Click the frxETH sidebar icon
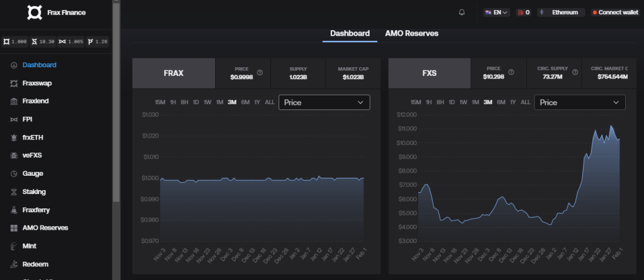The height and width of the screenshot is (280, 644). point(14,137)
